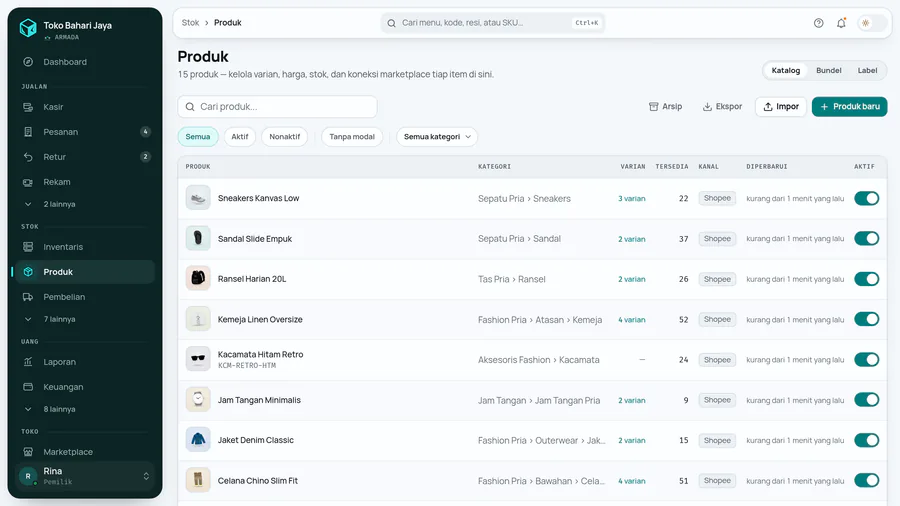
Task: Click Shopee badge on Ransel Harian row
Action: (x=717, y=279)
